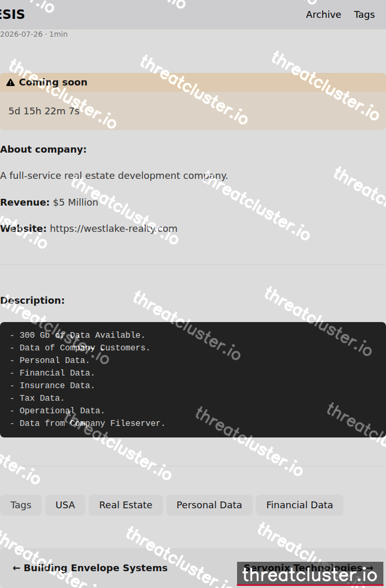Open the Tags page in header
386x588 pixels.
[364, 15]
